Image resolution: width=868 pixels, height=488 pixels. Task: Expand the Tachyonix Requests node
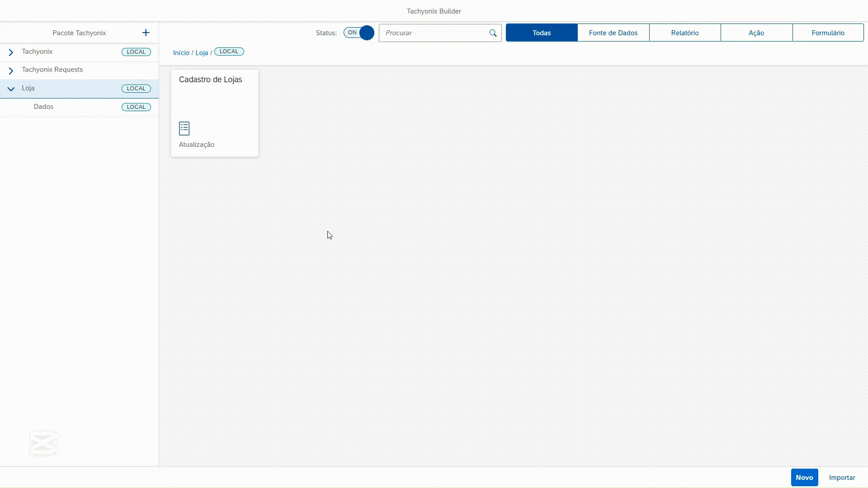[11, 70]
